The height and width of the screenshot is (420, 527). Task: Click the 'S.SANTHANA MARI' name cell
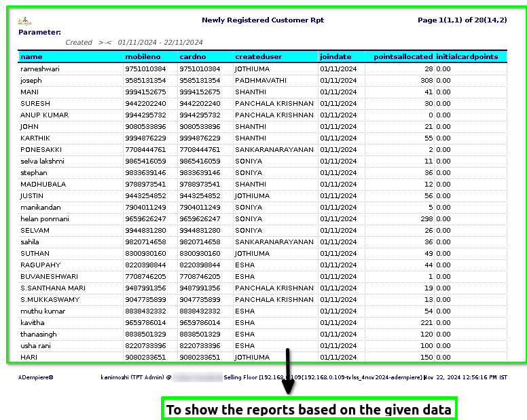(x=53, y=288)
